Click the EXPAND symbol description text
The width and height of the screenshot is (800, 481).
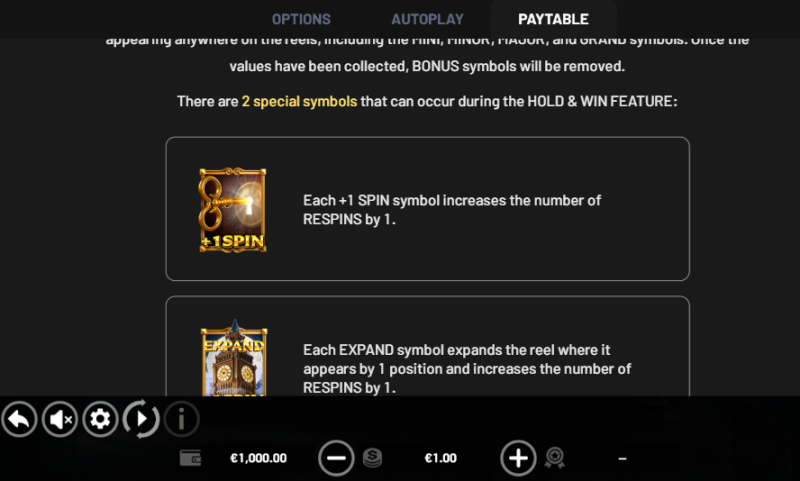(467, 369)
